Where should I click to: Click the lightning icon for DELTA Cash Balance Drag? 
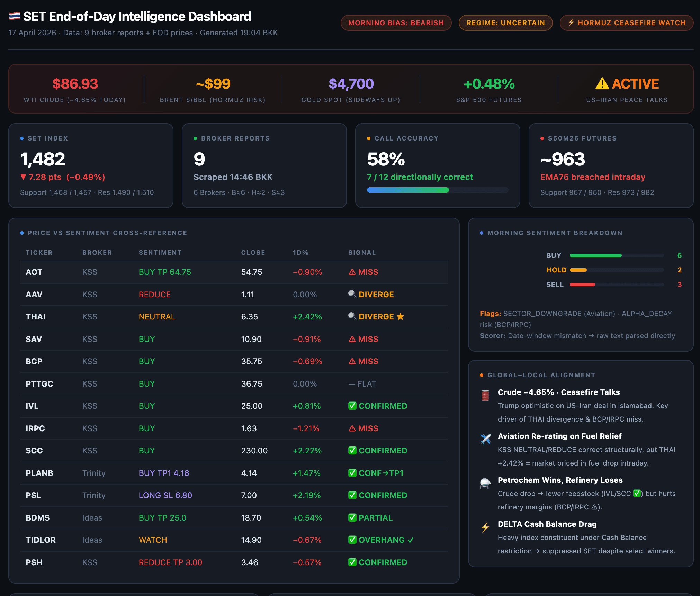[x=485, y=527]
